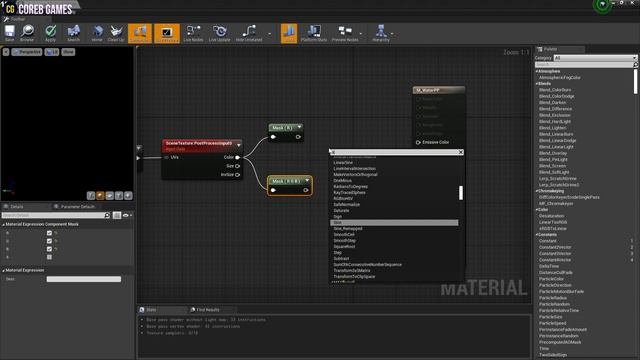640x360 pixels.
Task: Choose Saturate from the node list
Action: tap(341, 211)
